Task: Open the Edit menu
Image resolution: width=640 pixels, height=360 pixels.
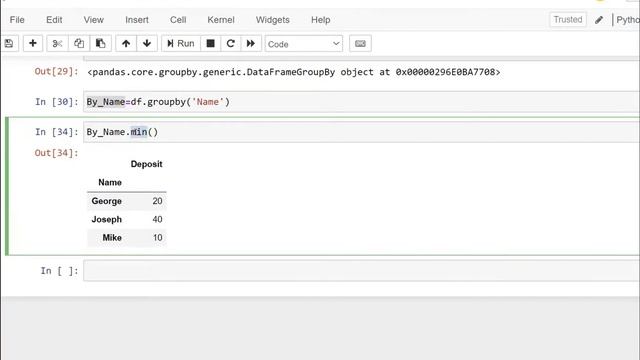Action: 54,20
